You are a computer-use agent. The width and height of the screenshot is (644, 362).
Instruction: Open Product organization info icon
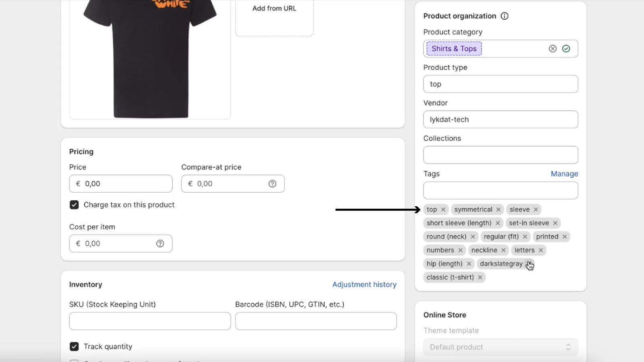tap(504, 16)
